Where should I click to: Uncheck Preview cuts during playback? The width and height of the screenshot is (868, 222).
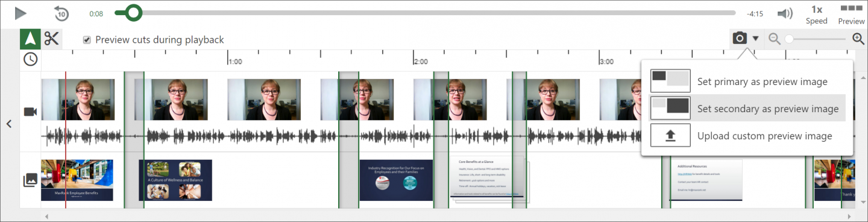coord(87,40)
